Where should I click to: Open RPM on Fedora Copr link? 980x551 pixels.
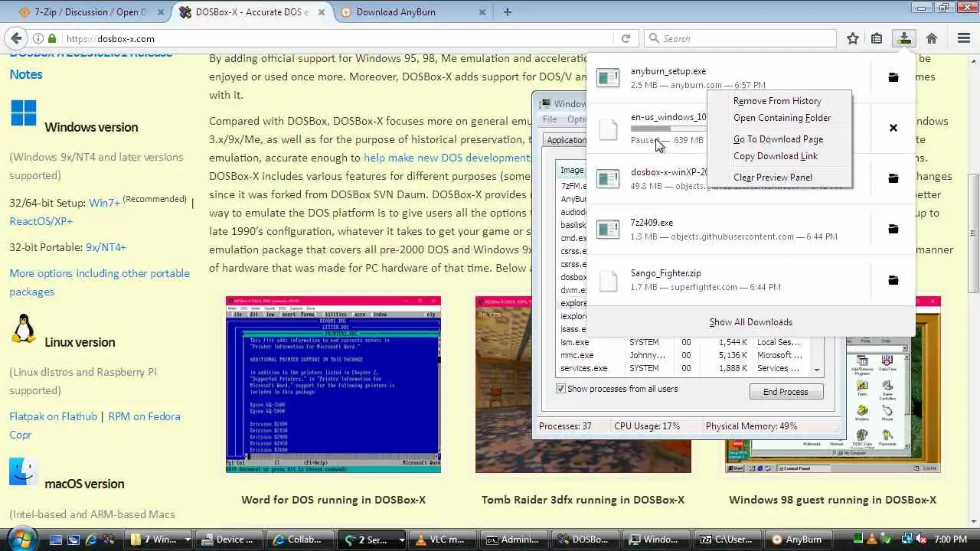95,425
